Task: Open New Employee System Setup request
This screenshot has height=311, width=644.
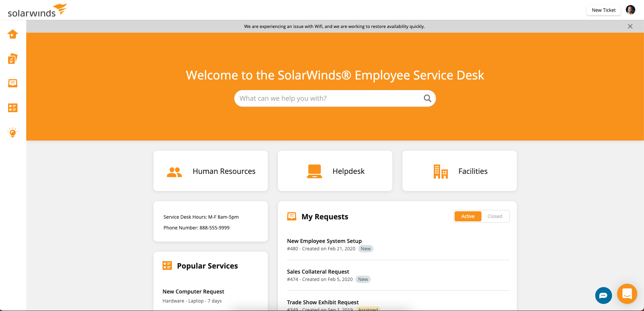Action: [x=324, y=241]
